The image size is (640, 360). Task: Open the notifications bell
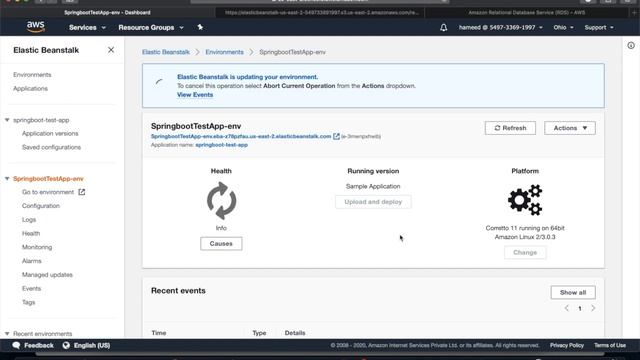coord(443,27)
